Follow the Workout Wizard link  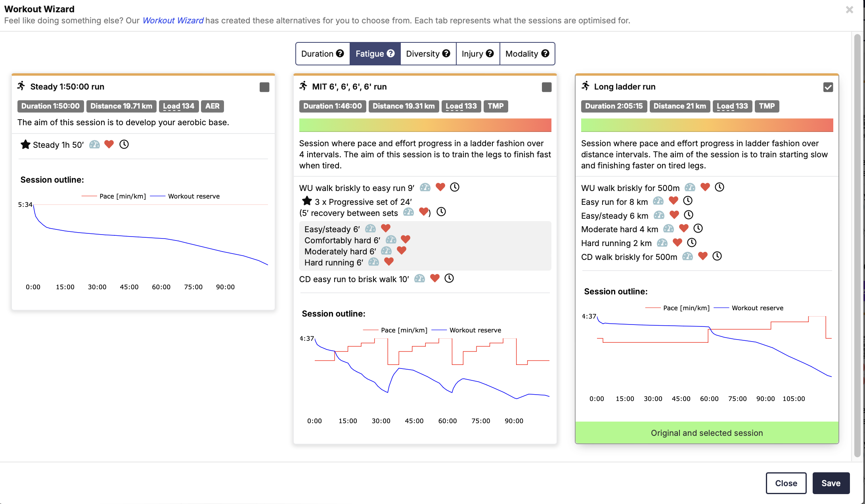[x=173, y=21]
